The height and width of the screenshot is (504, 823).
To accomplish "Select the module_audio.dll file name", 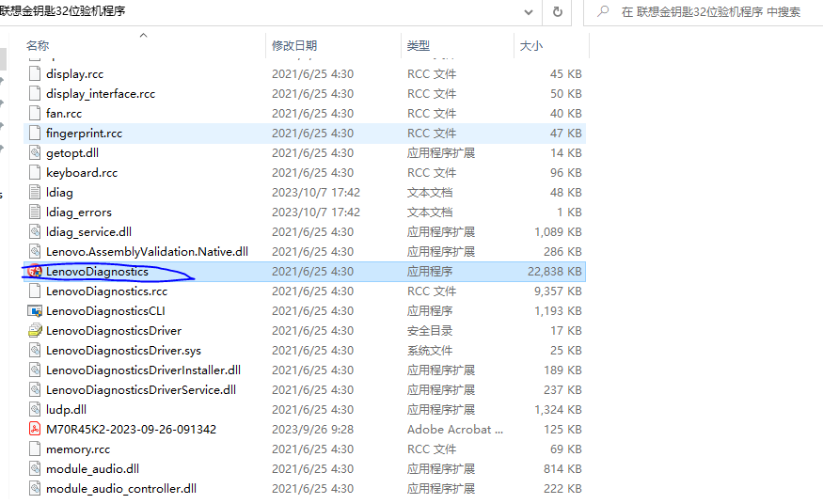I will pos(92,469).
